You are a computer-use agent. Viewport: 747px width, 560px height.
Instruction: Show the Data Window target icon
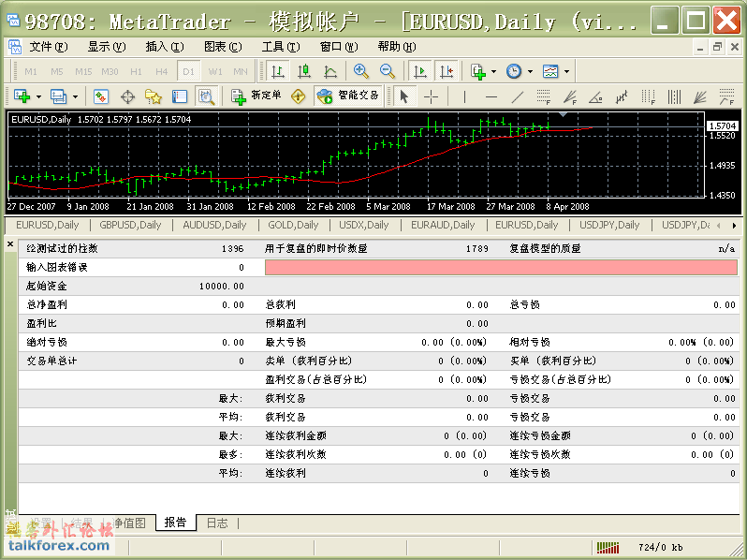coord(127,96)
